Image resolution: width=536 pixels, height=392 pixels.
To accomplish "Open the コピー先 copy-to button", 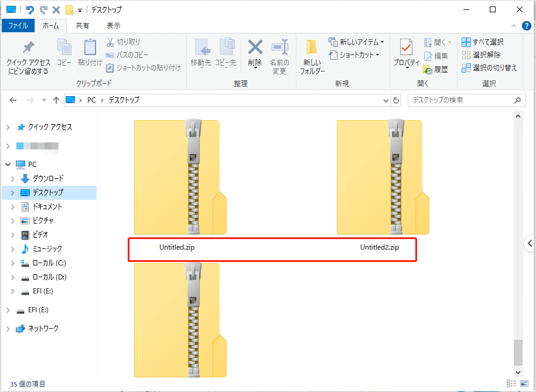I will click(x=226, y=53).
